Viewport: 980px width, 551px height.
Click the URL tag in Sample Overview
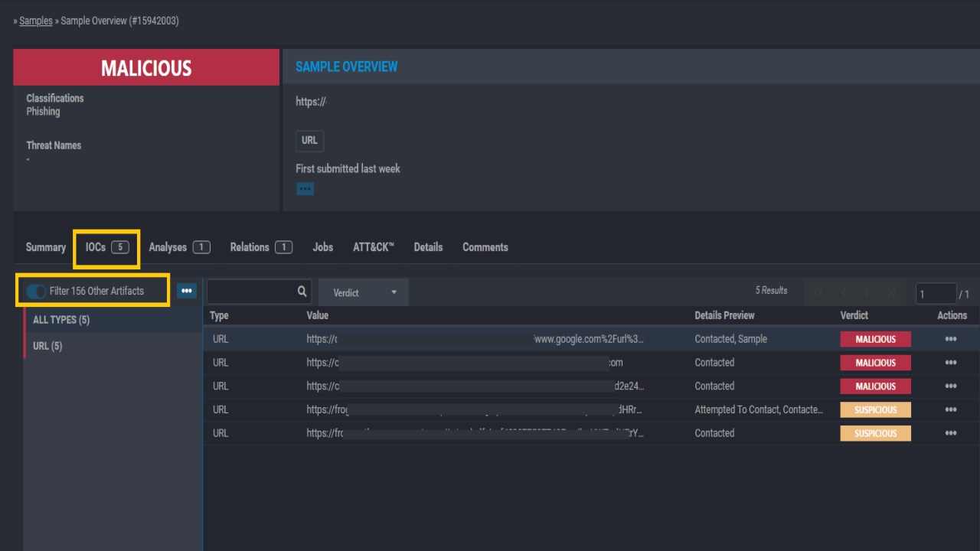coord(309,141)
